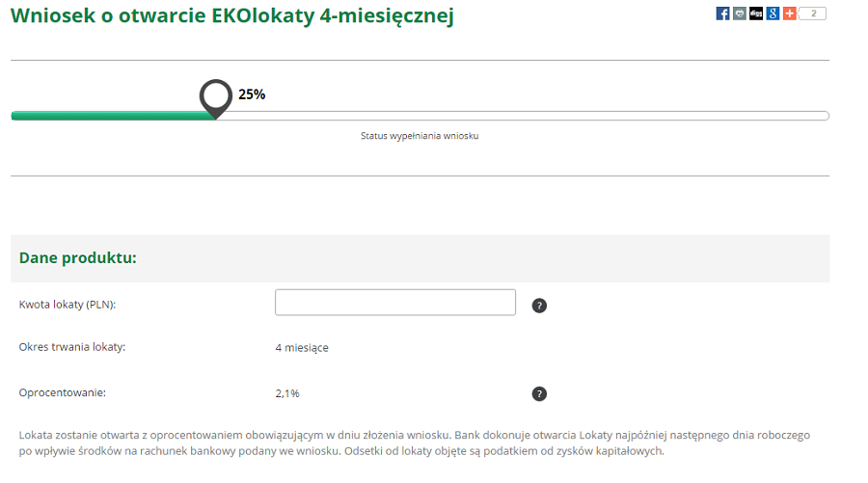Open more sharing options with orange plus
Viewport: 868px width, 483px height.
(x=789, y=13)
